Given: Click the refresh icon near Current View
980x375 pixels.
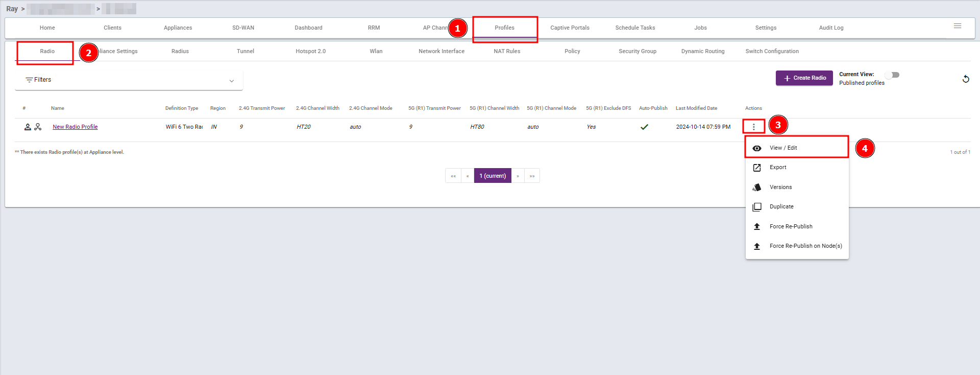Looking at the screenshot, I should pos(965,79).
